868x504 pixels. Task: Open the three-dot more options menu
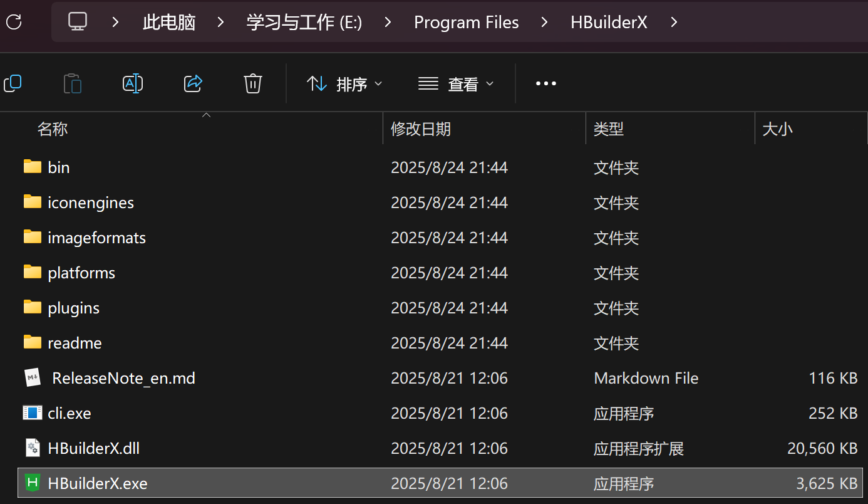pyautogui.click(x=546, y=83)
